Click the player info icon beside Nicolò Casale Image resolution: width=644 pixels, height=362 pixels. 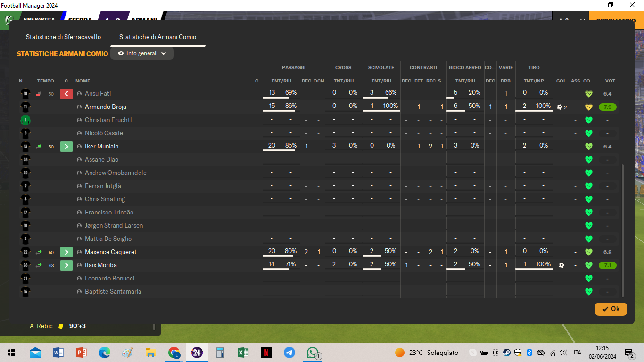(79, 133)
